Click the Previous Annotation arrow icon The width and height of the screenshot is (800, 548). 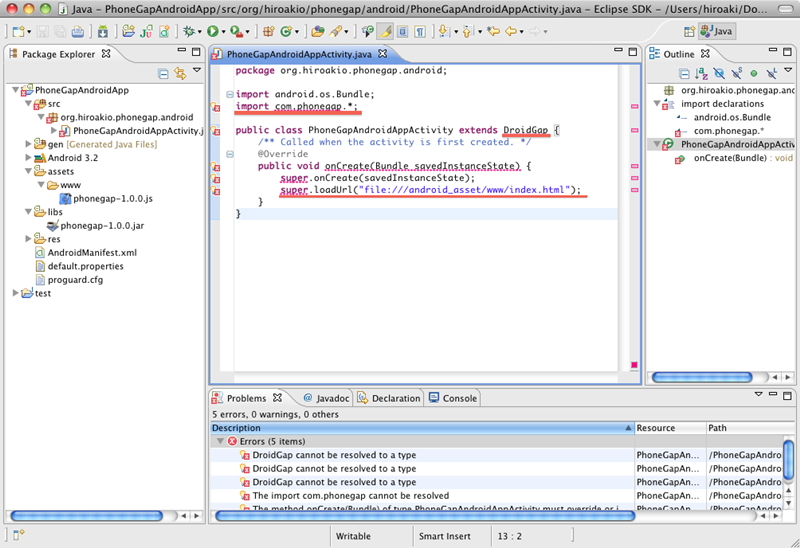467,32
